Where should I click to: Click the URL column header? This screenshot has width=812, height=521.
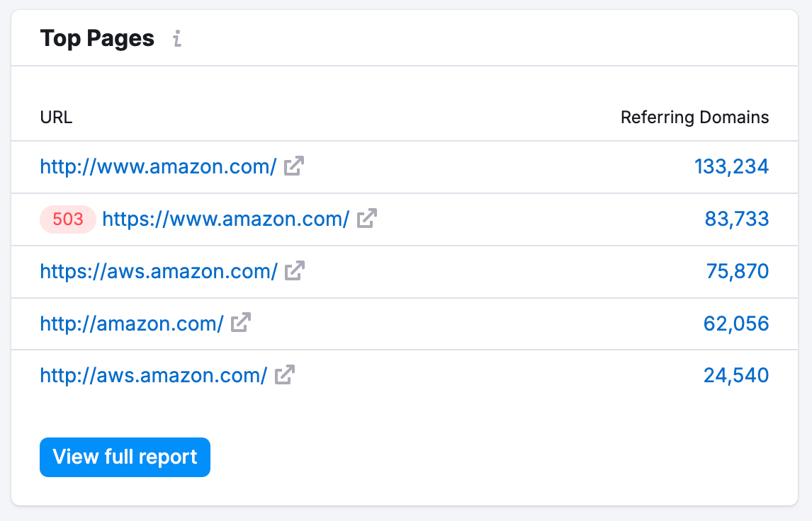[56, 117]
